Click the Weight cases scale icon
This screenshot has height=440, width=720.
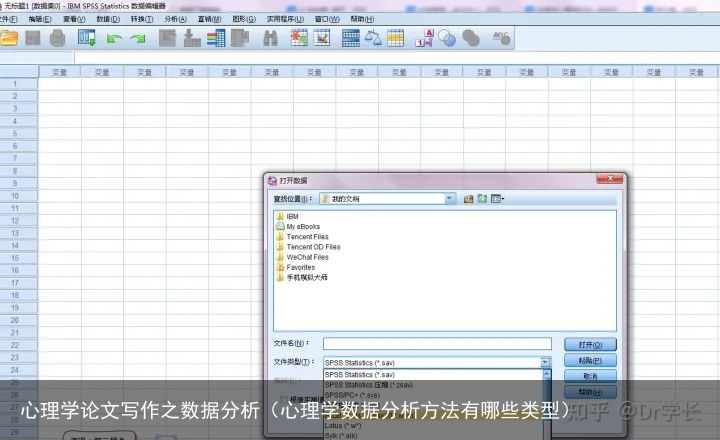tap(373, 38)
